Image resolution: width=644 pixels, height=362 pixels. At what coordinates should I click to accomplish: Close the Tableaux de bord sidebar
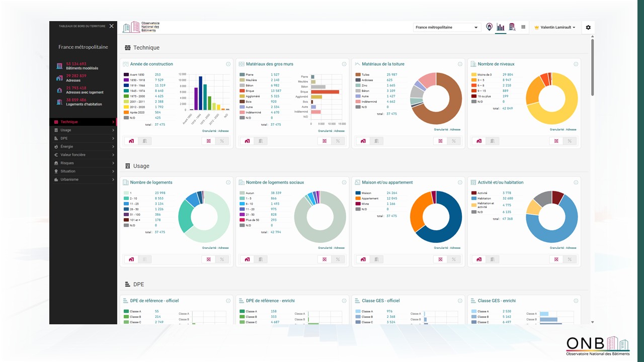112,26
